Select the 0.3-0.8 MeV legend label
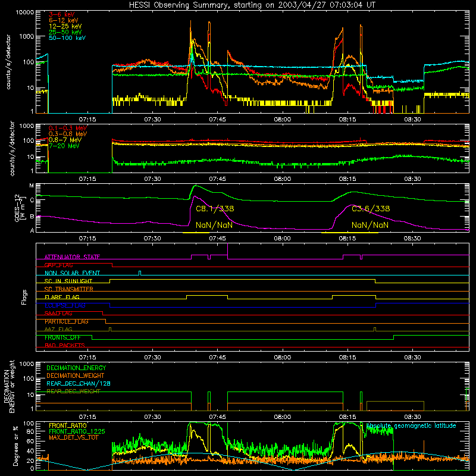476x476 pixels. [x=68, y=134]
